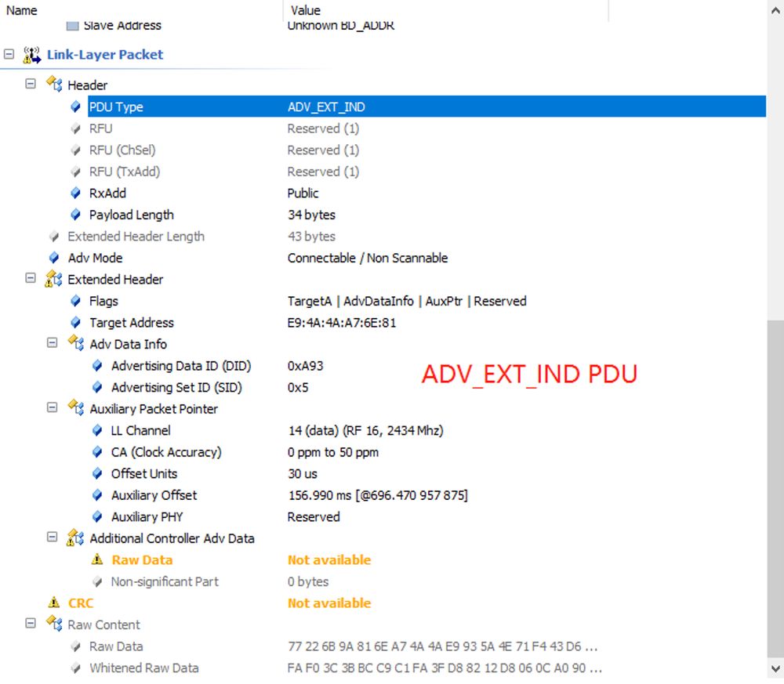The width and height of the screenshot is (784, 684).
Task: Click the Adv Data Info node icon
Action: (76, 344)
